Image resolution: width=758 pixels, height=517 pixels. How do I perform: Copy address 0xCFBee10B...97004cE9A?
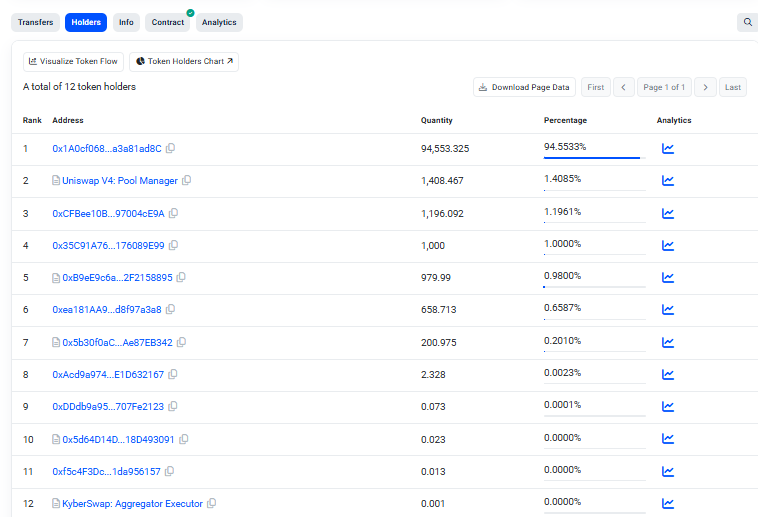tap(174, 213)
